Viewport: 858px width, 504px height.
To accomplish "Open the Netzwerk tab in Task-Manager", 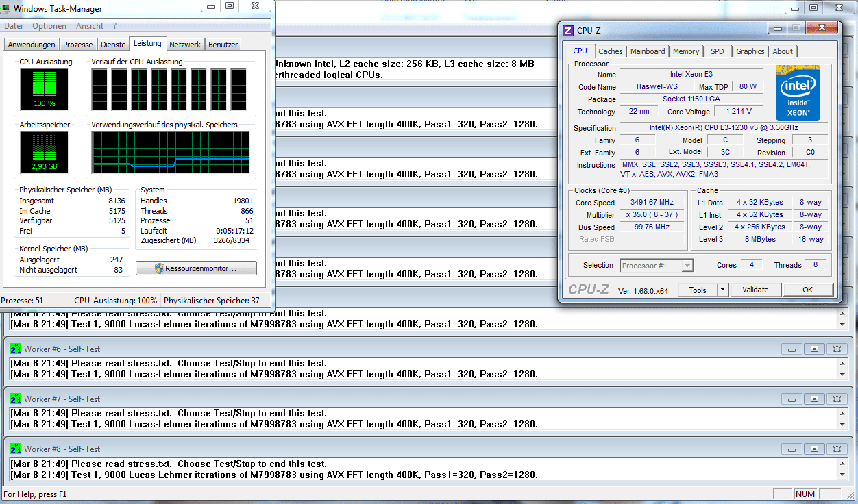I will 185,45.
